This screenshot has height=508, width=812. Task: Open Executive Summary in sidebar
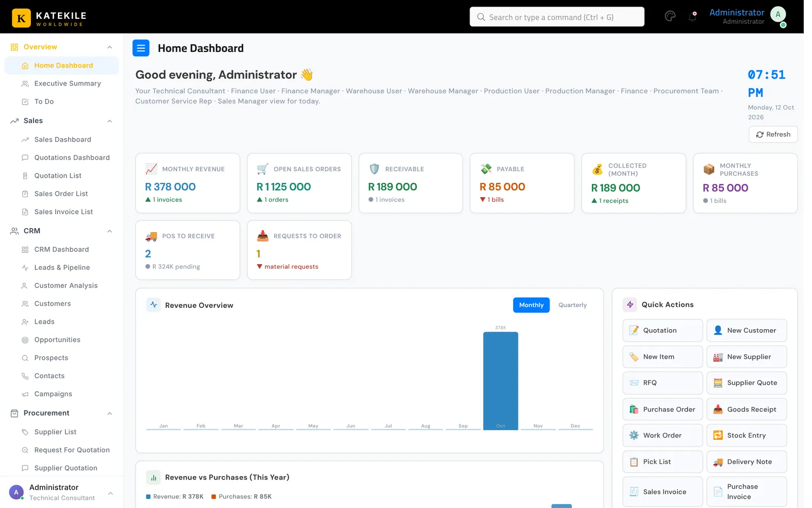point(61,83)
